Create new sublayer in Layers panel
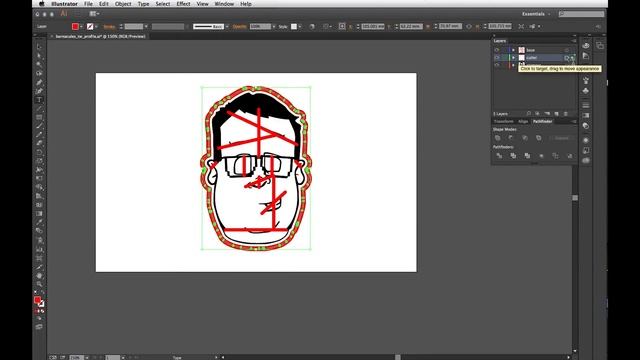Image resolution: width=640 pixels, height=360 pixels. (547, 113)
